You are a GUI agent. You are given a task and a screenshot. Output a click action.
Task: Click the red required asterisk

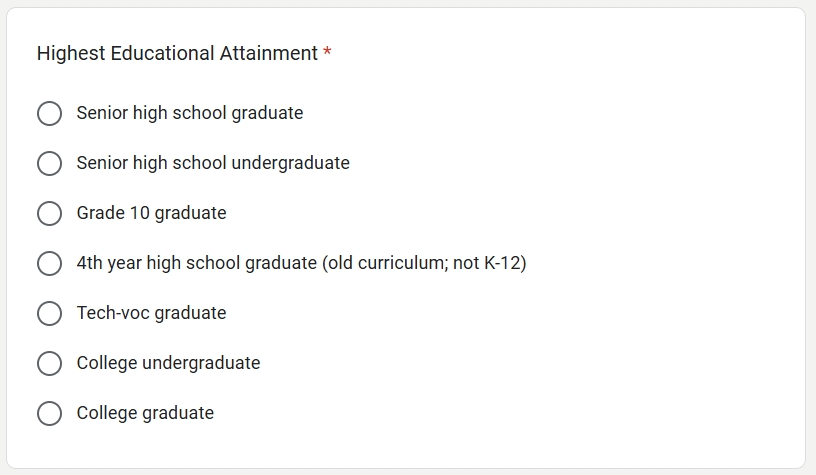[x=327, y=52]
